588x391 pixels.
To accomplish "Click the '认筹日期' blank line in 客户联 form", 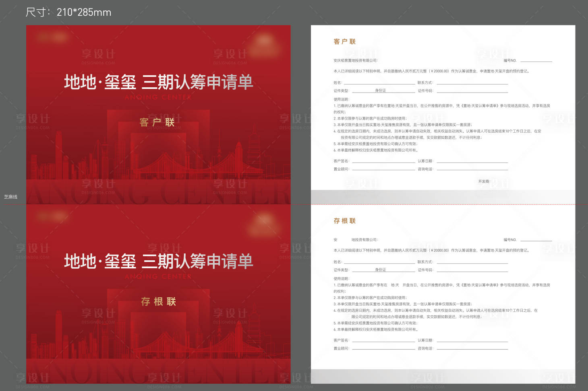I will 472,162.
